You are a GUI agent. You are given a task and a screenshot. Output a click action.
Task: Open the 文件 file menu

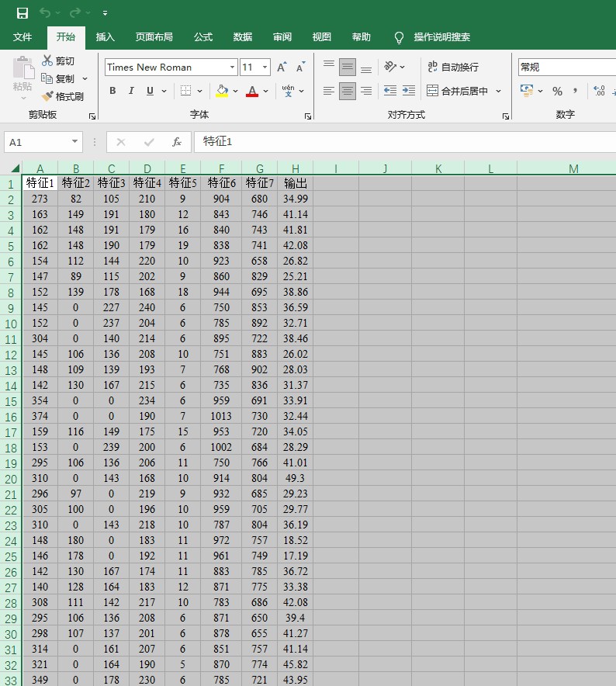click(x=22, y=37)
